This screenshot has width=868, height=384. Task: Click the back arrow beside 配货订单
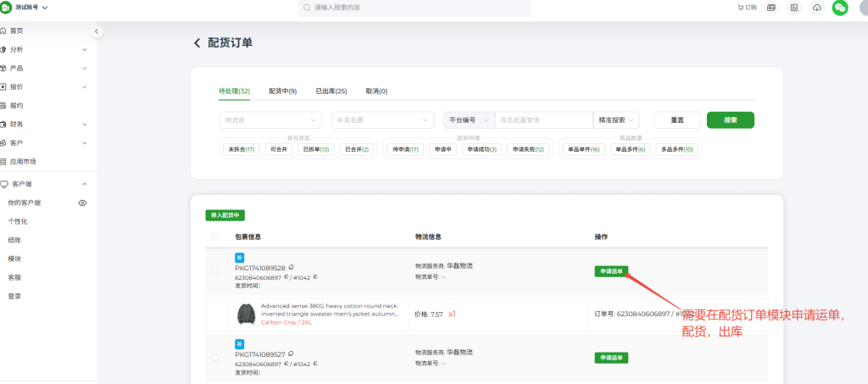(x=198, y=43)
